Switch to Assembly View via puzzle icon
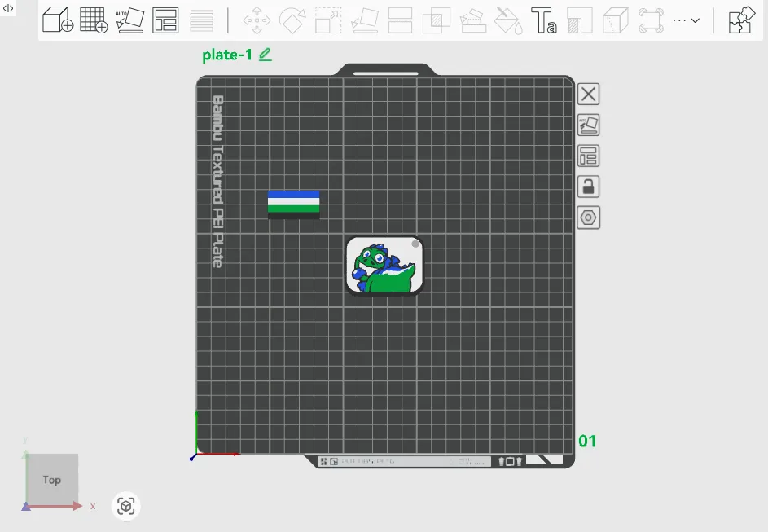The image size is (768, 532). tap(742, 20)
